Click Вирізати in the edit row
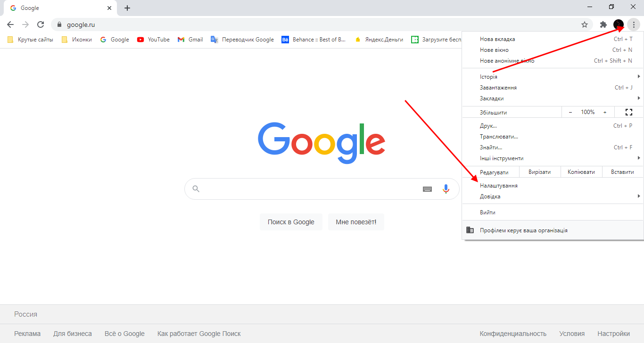Screen dimensions: 644x343 pyautogui.click(x=540, y=172)
